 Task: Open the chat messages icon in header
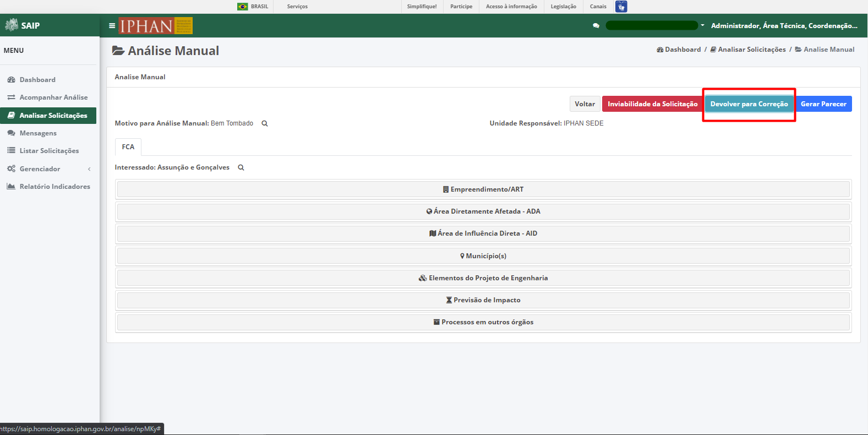[x=596, y=26]
